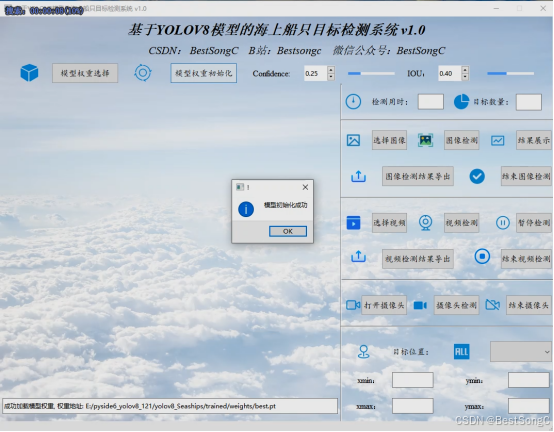Screen dimensions: 554x432
Task: Click the blue info icon in dialog
Action: [246, 209]
